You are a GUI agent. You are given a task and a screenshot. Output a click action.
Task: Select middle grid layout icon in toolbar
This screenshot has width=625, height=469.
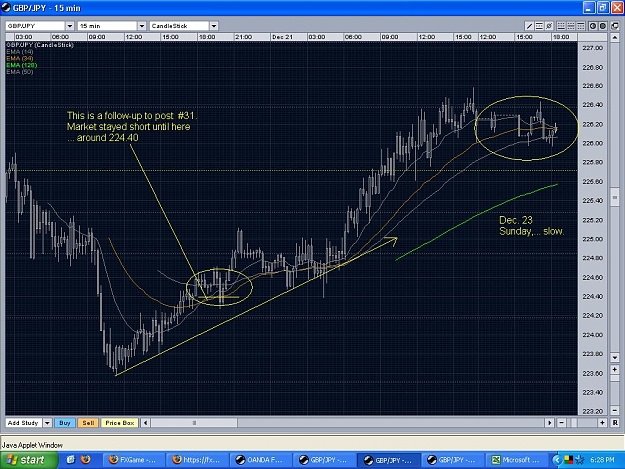coord(571,26)
